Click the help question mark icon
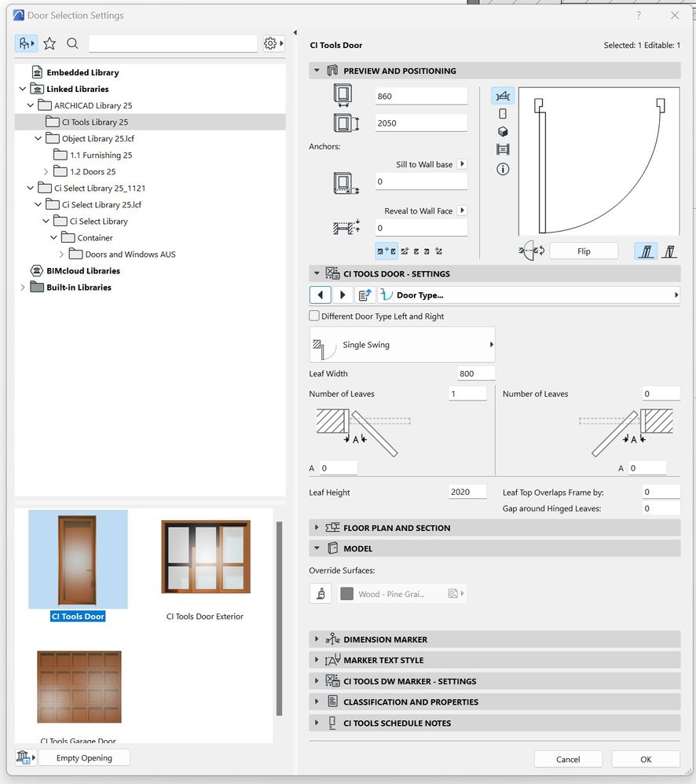Viewport: 696px width, 784px height. (x=639, y=16)
